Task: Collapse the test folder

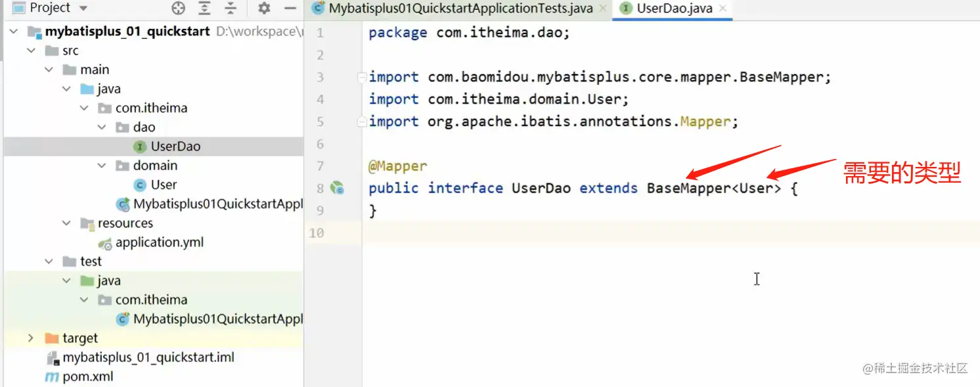Action: (x=49, y=262)
